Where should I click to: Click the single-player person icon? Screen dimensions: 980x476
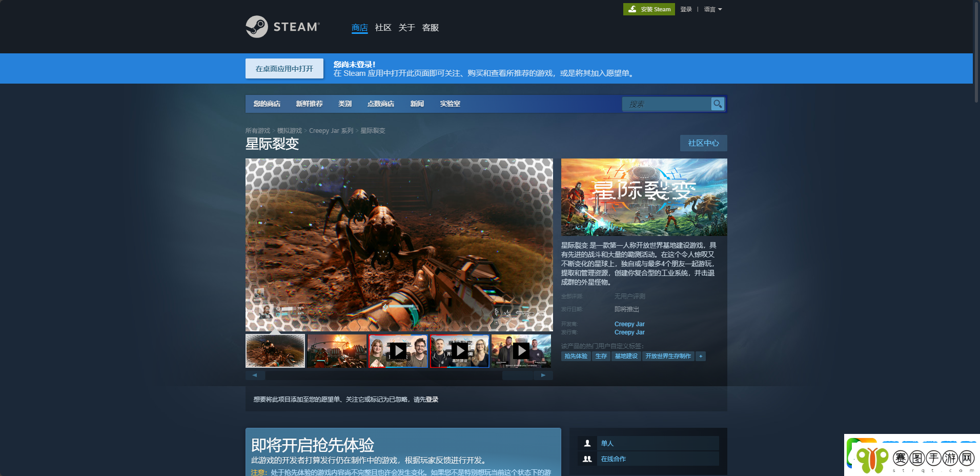pyautogui.click(x=587, y=443)
